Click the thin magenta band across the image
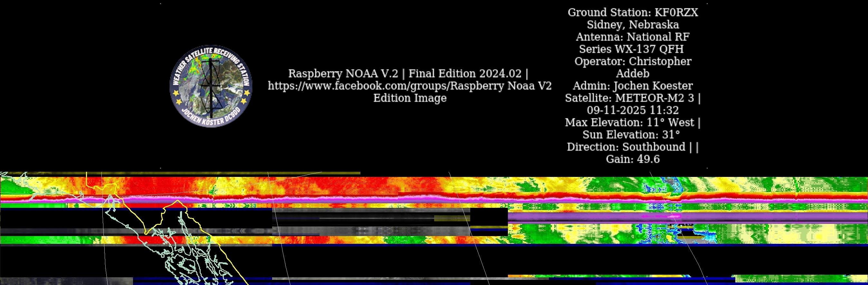 [x=337, y=200]
